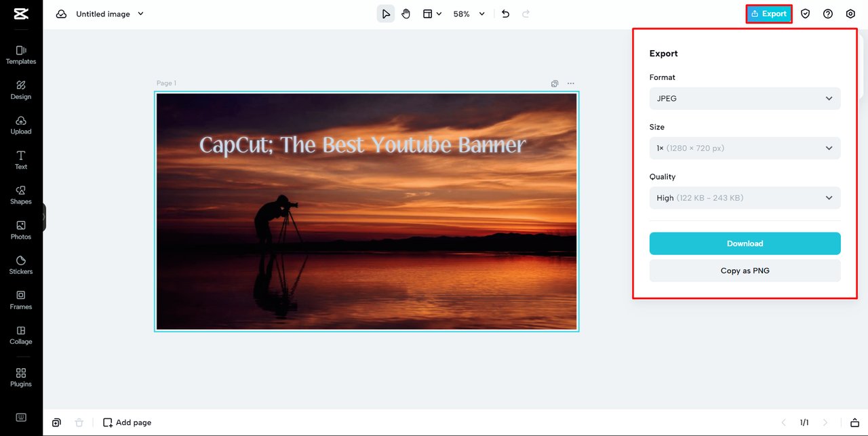The width and height of the screenshot is (868, 436).
Task: Open the Templates panel
Action: click(x=21, y=55)
